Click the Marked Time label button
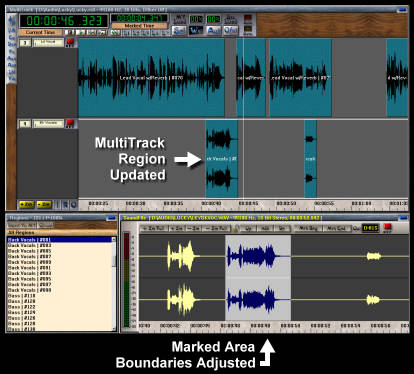Viewport: 414px width, 374px height. point(139,26)
